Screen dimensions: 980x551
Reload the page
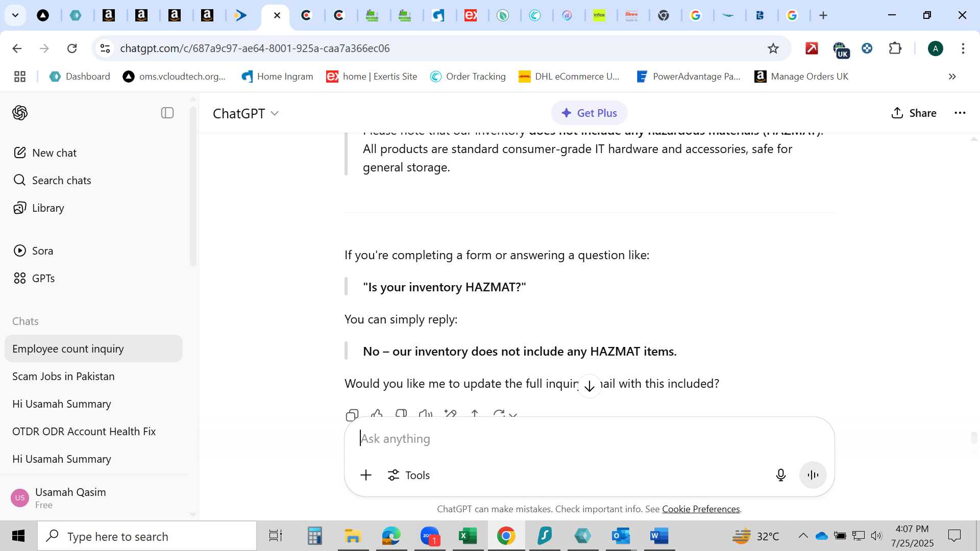72,48
